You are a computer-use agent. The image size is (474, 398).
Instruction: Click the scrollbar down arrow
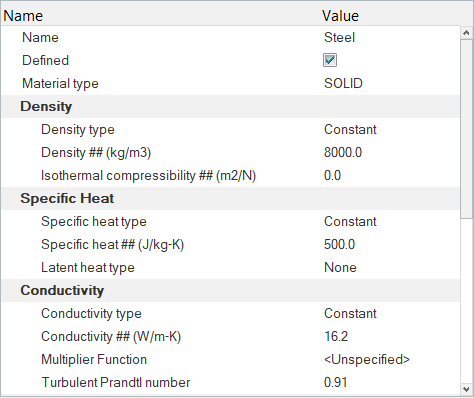466,389
